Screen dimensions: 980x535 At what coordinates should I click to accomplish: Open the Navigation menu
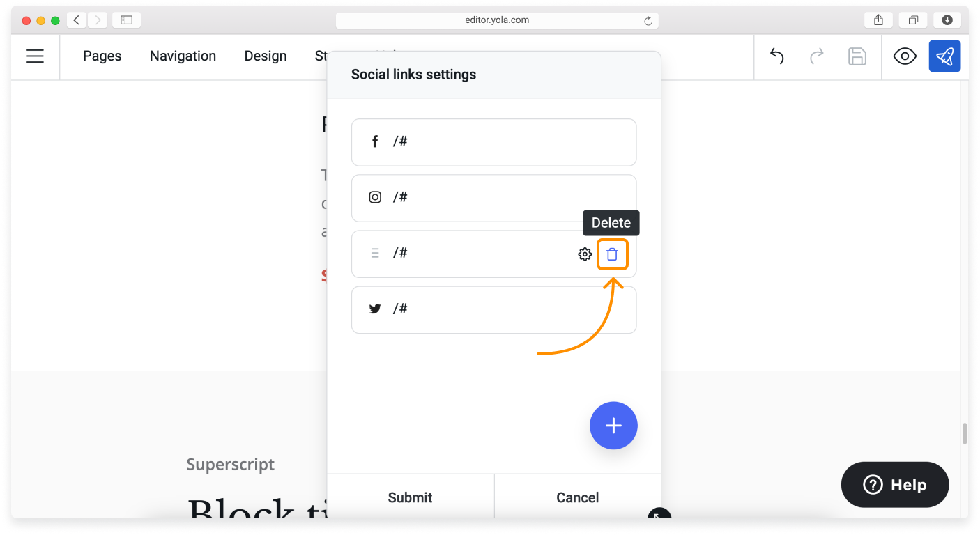pos(183,56)
